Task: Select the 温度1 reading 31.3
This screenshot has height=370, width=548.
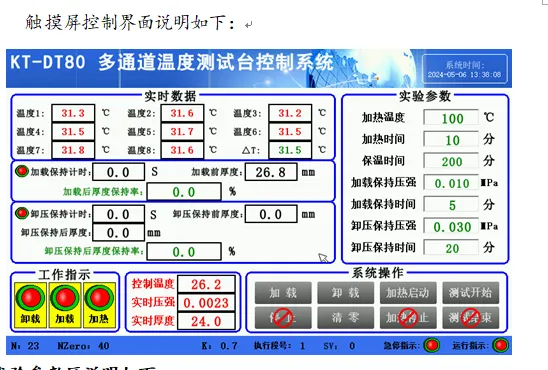Action: pyautogui.click(x=73, y=113)
